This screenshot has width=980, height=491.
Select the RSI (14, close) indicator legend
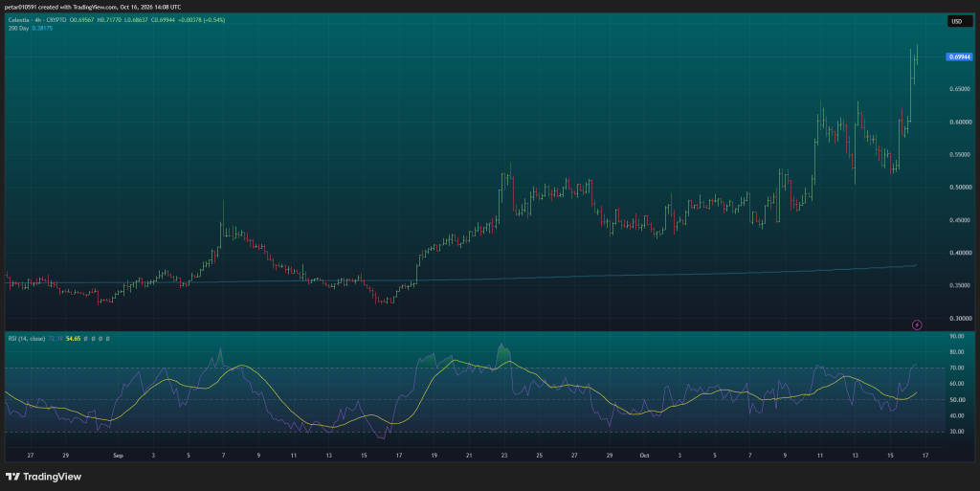[x=26, y=339]
